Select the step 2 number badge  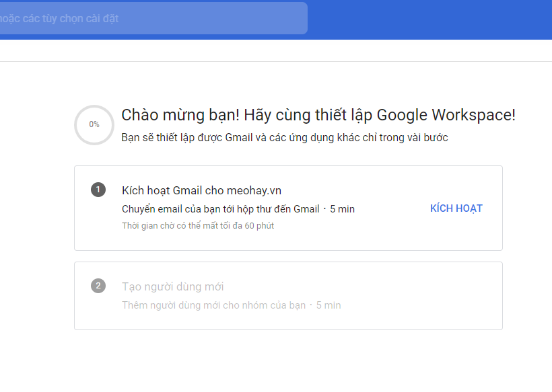point(98,286)
